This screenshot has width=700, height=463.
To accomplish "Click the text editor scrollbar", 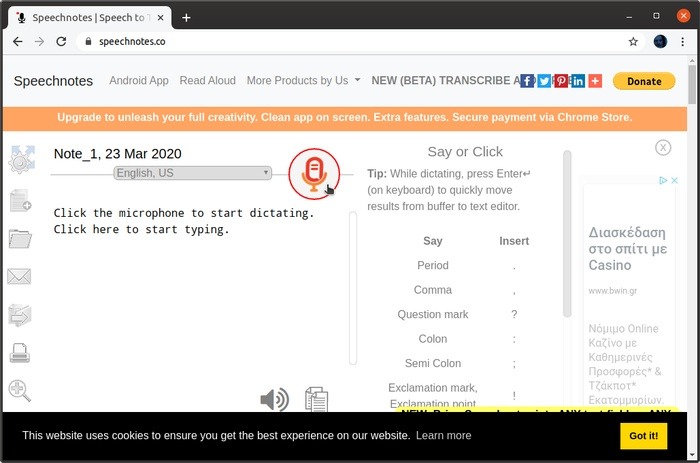I will pyautogui.click(x=353, y=288).
